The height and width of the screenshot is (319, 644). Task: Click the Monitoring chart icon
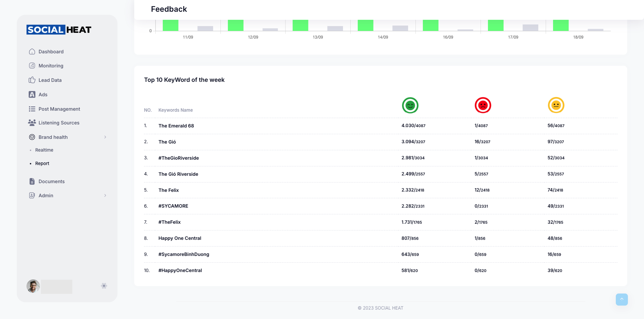tap(32, 66)
